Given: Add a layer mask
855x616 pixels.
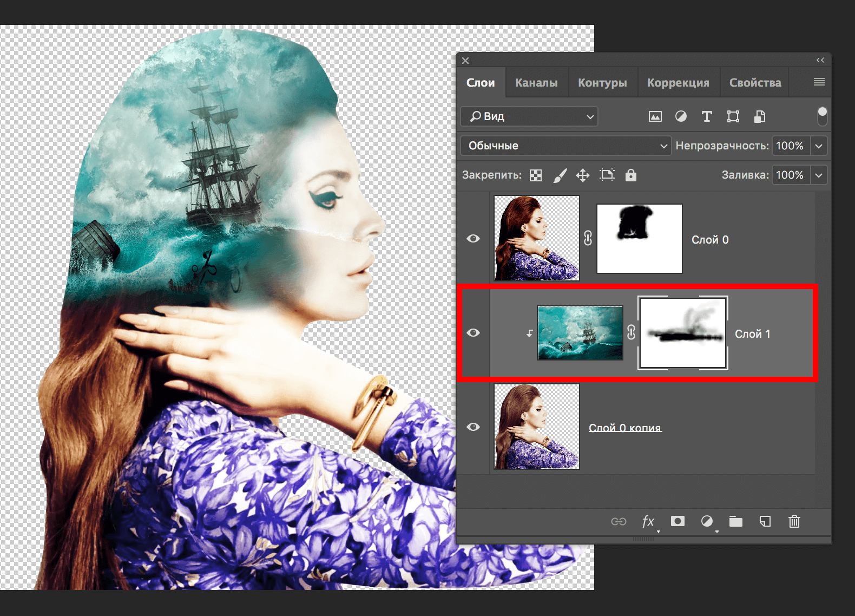Looking at the screenshot, I should point(678,521).
